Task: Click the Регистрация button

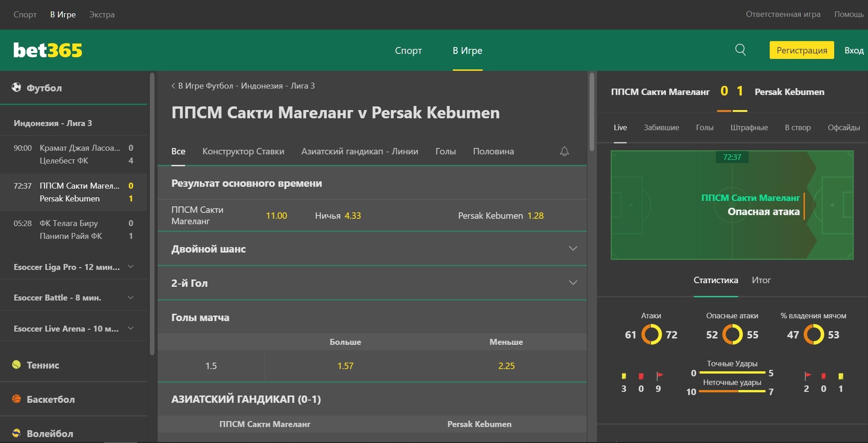Action: [x=802, y=50]
